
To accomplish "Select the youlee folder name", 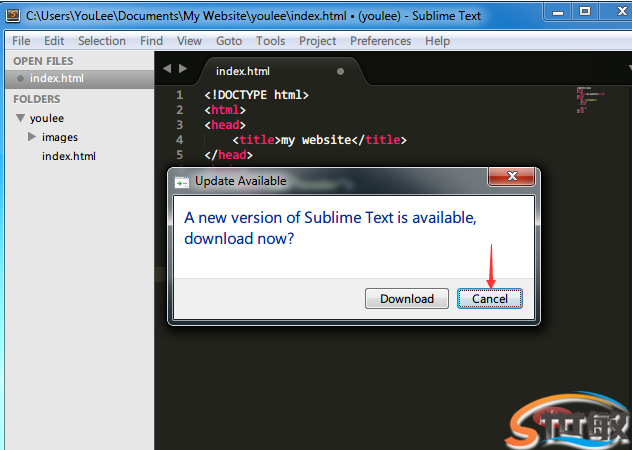I will (x=47, y=118).
